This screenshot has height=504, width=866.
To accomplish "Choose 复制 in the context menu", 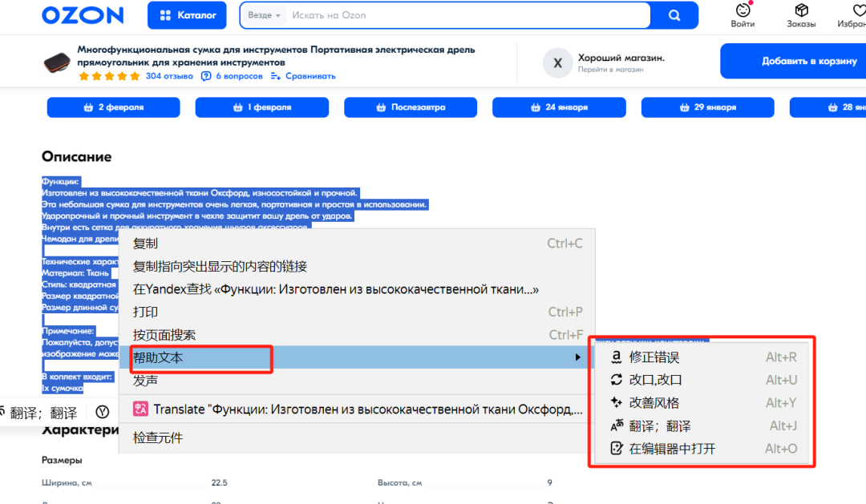I will (358, 244).
